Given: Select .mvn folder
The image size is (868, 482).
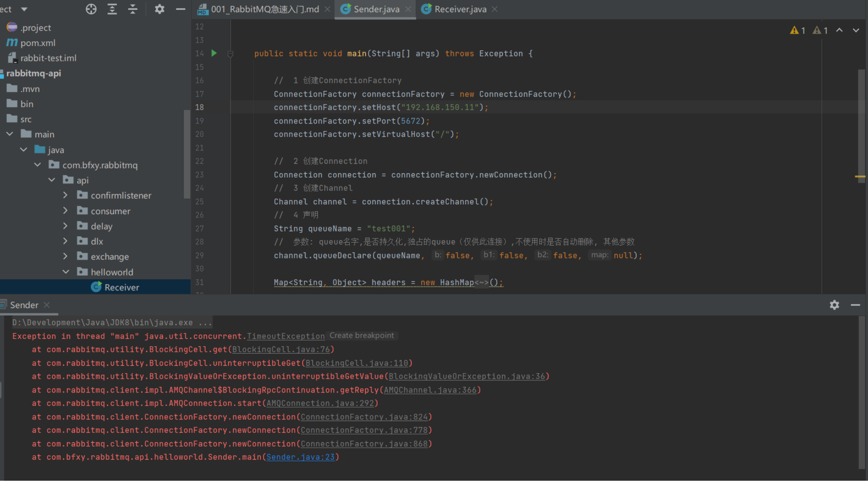Looking at the screenshot, I should click(30, 89).
